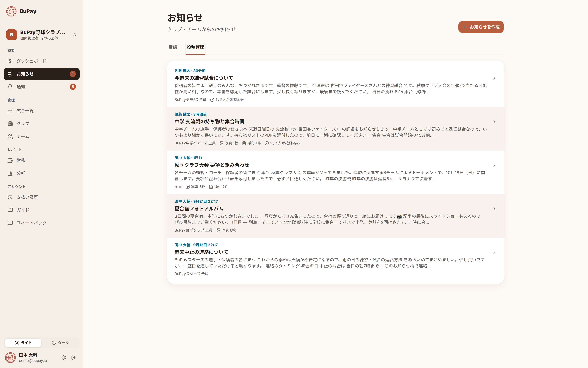Image resolution: width=588 pixels, height=368 pixels.
Task: Open the post 雨天中止の連絡について
Action: coord(335,260)
